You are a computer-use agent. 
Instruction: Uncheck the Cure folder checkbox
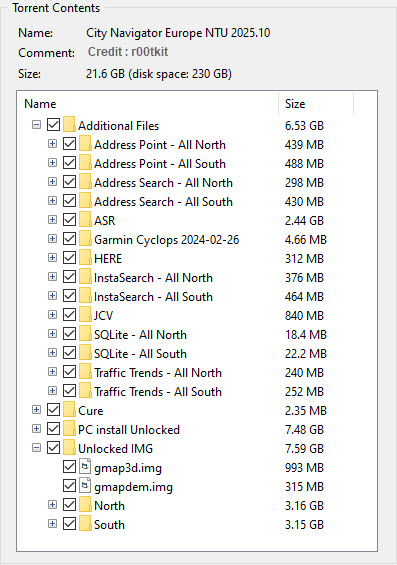(x=54, y=410)
